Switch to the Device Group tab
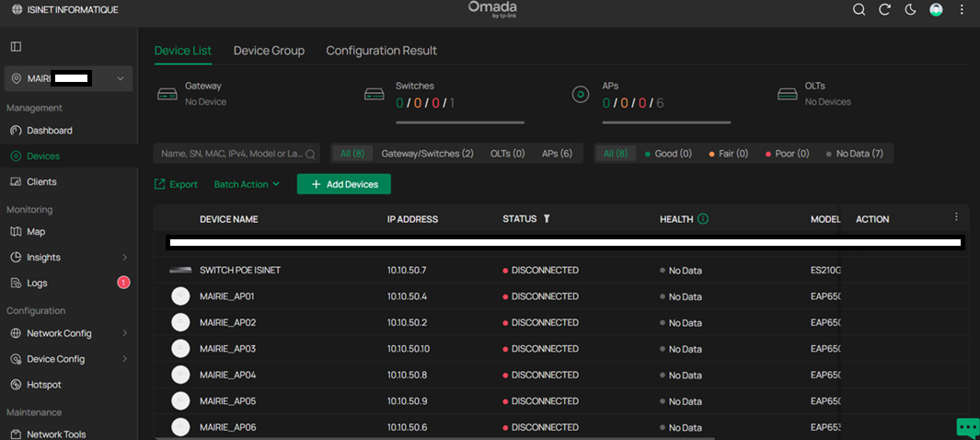The width and height of the screenshot is (980, 440). pyautogui.click(x=269, y=51)
